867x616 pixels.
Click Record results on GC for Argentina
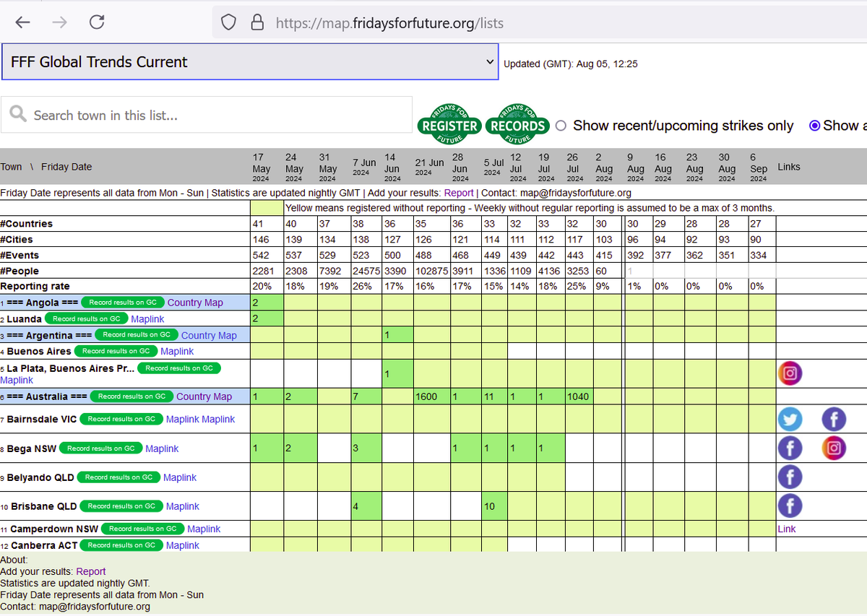click(x=136, y=334)
